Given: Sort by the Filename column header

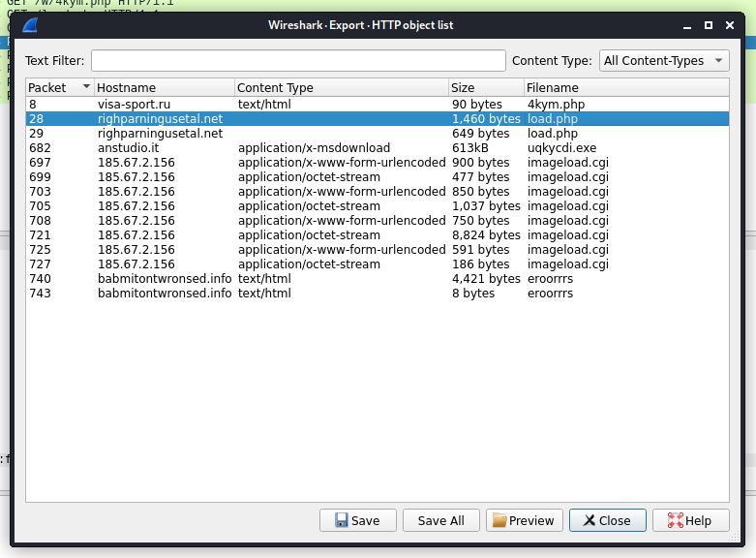Looking at the screenshot, I should point(626,87).
